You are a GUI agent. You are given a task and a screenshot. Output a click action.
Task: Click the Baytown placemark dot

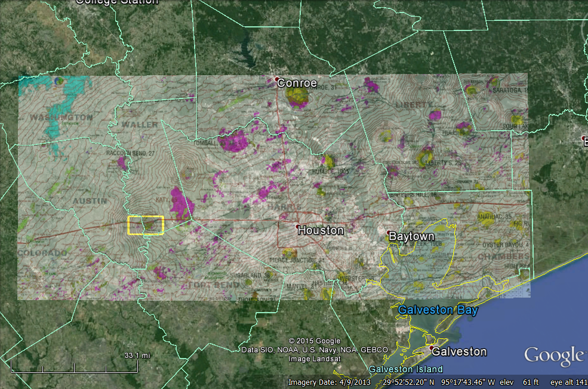coord(389,233)
